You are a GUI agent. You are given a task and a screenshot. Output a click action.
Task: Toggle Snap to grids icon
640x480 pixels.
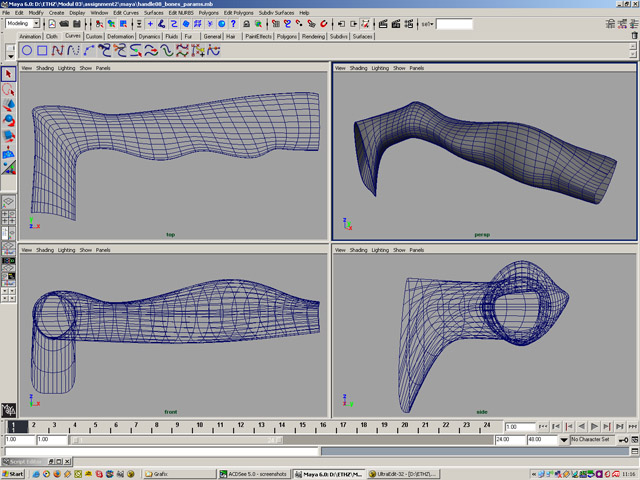276,24
